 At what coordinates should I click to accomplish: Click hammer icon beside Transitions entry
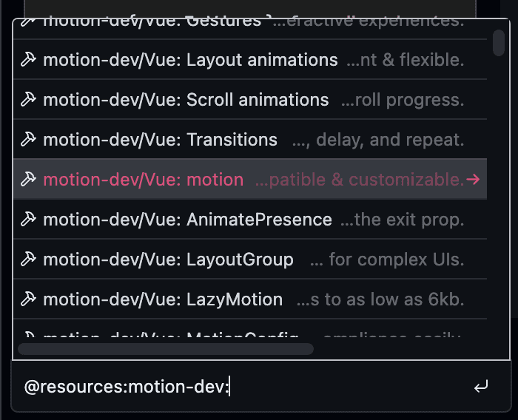pos(28,140)
